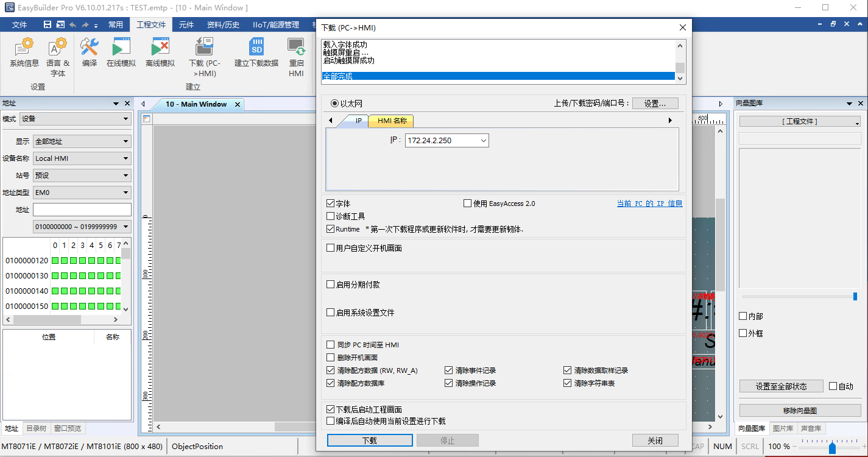
Task: Open 地址类型 dropdown showing EM0
Action: pos(82,193)
